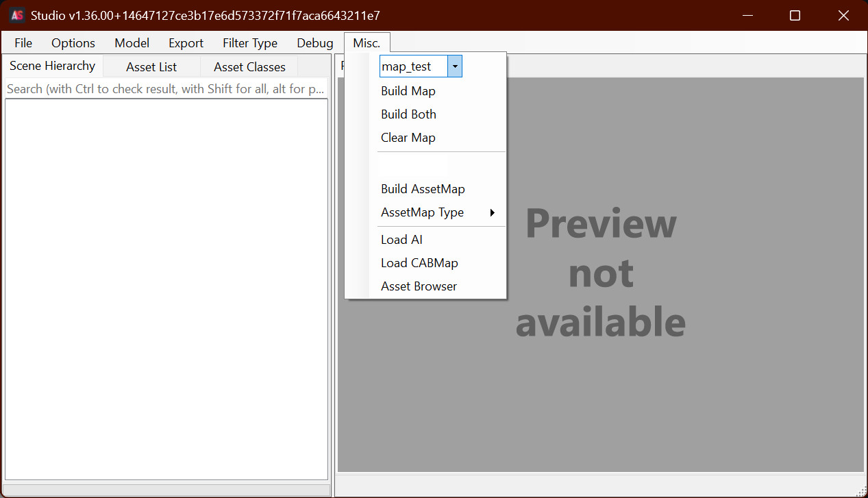The image size is (868, 498).
Task: Click the Studio app icon in title bar
Action: (18, 15)
